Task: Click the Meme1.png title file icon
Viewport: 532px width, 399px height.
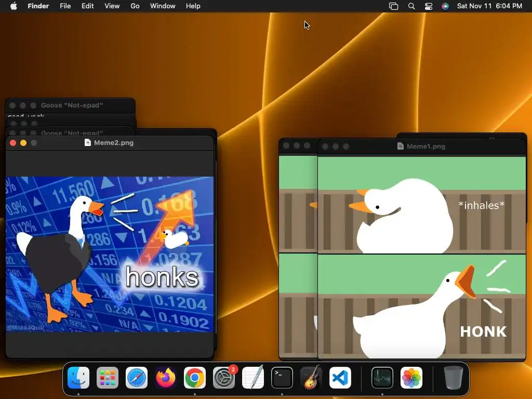Action: point(401,146)
